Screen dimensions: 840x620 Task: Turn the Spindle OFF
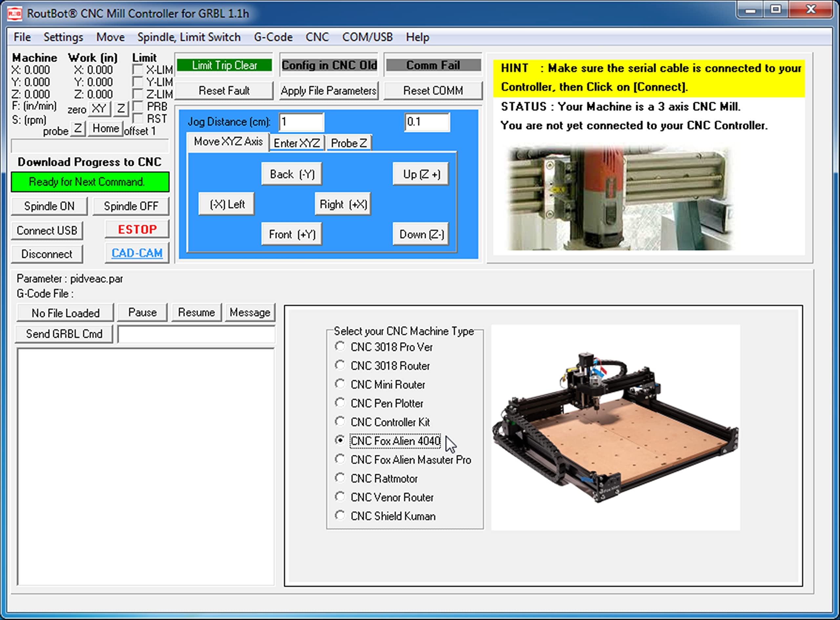coord(131,206)
